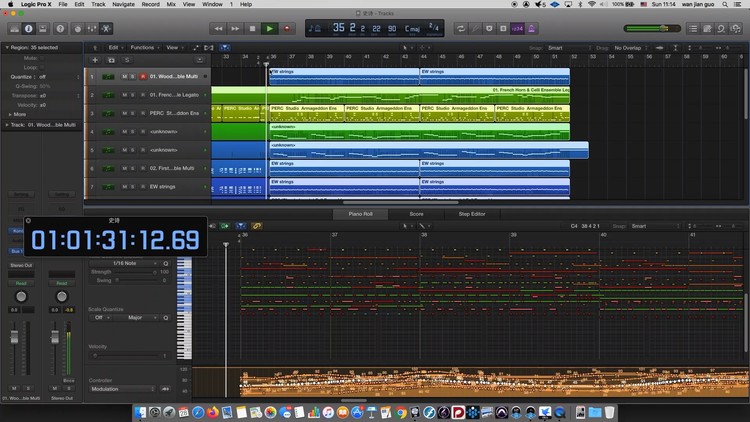Switch to the Score tab
This screenshot has width=750, height=422.
pos(416,214)
